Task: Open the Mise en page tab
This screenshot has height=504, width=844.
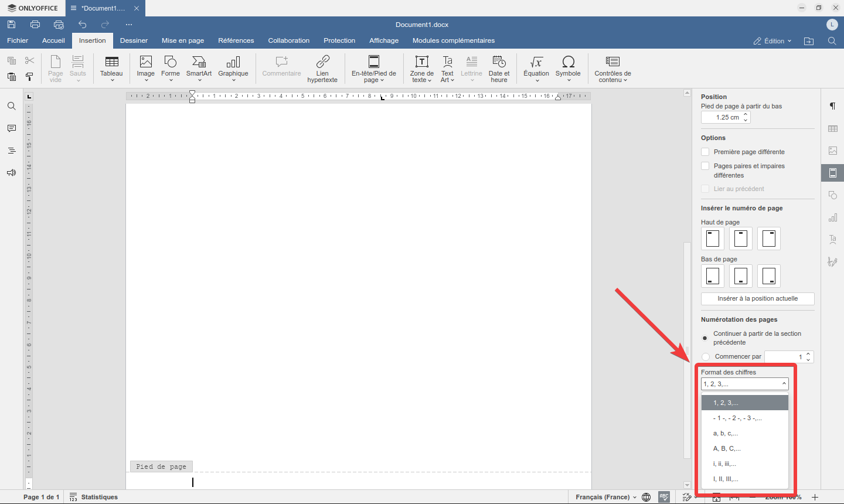Action: pyautogui.click(x=183, y=40)
